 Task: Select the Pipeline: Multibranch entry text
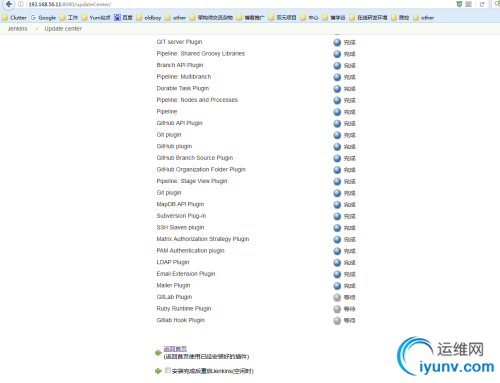pos(184,77)
